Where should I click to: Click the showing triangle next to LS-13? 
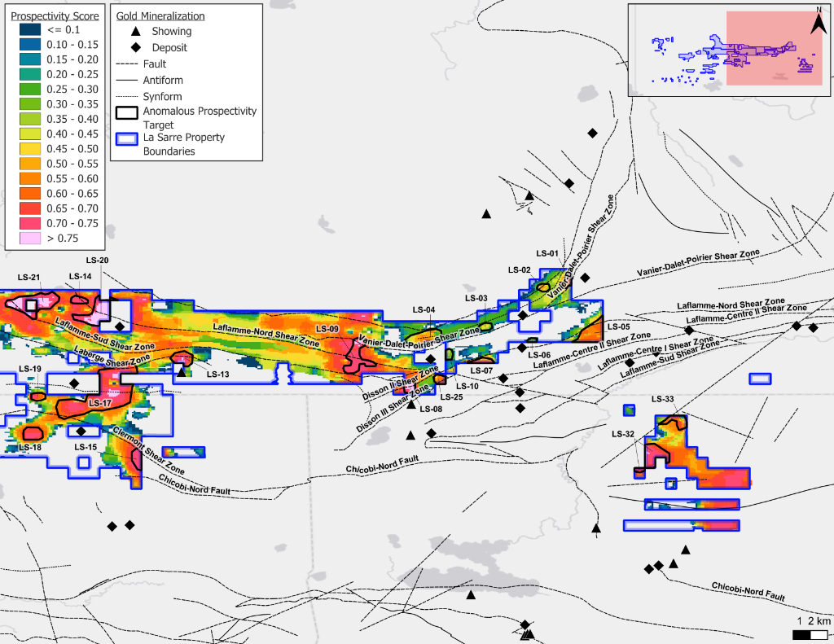pyautogui.click(x=182, y=372)
